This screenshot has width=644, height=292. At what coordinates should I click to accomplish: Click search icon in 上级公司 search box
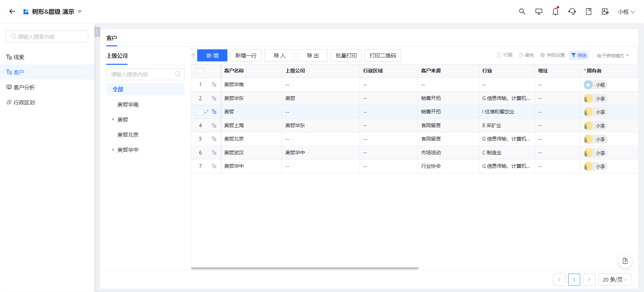(178, 74)
